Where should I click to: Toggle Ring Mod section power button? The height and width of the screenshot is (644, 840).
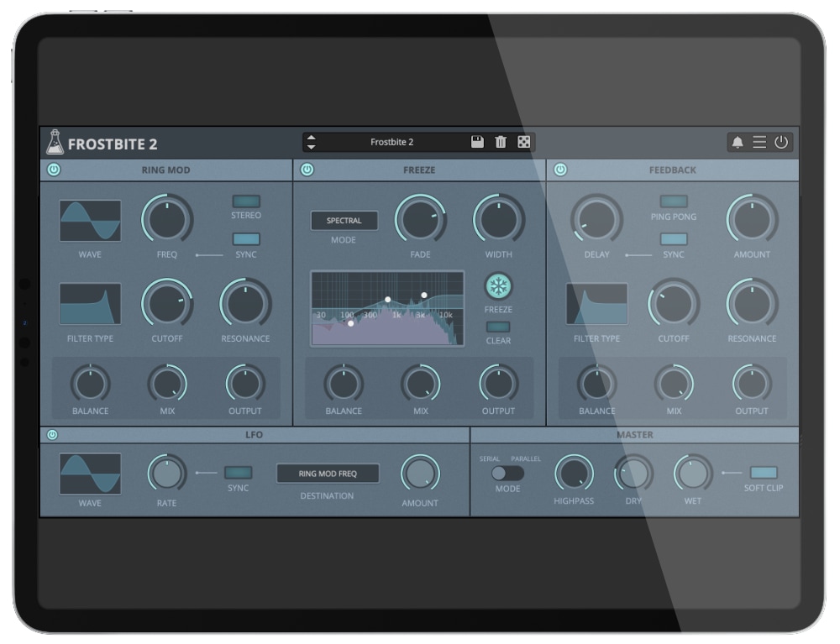pos(54,170)
